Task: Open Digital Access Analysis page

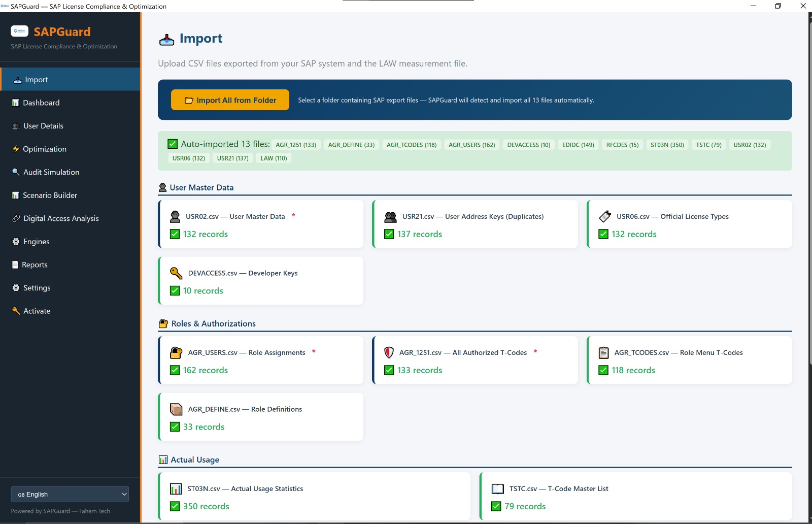Action: pyautogui.click(x=70, y=218)
